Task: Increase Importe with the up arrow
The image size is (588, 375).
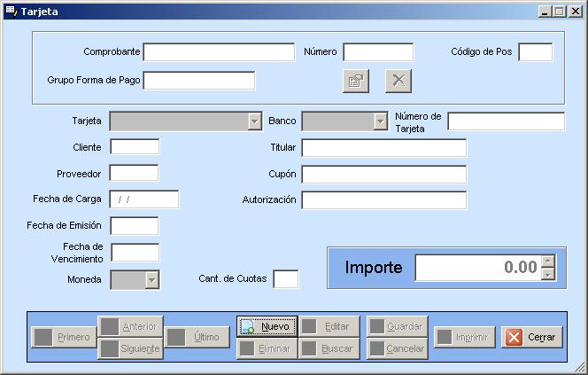Action: tap(548, 262)
